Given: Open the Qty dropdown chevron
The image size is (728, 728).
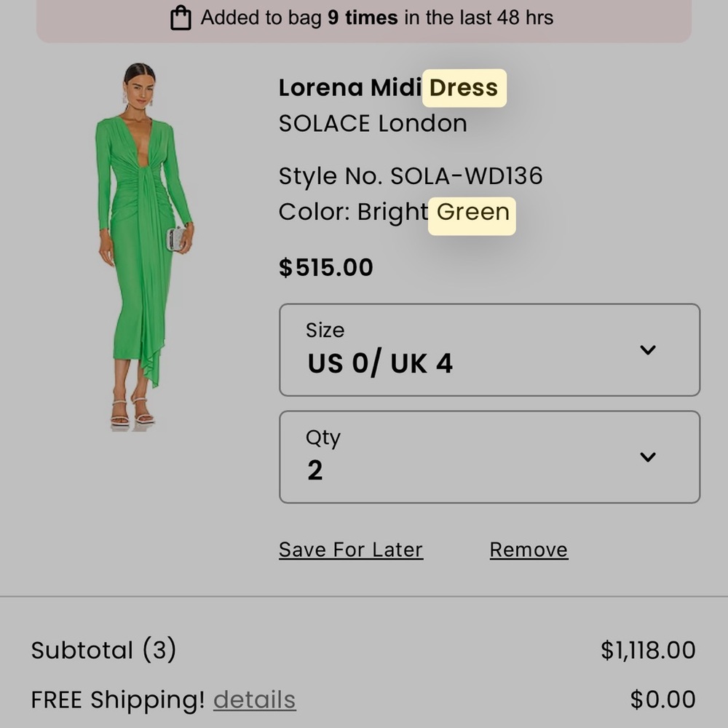Looking at the screenshot, I should point(647,457).
